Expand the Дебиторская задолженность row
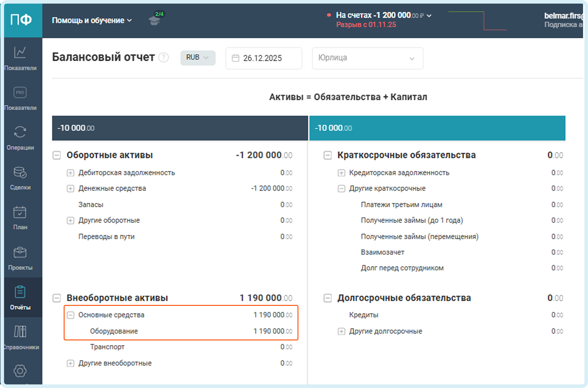588x388 pixels. tap(70, 173)
